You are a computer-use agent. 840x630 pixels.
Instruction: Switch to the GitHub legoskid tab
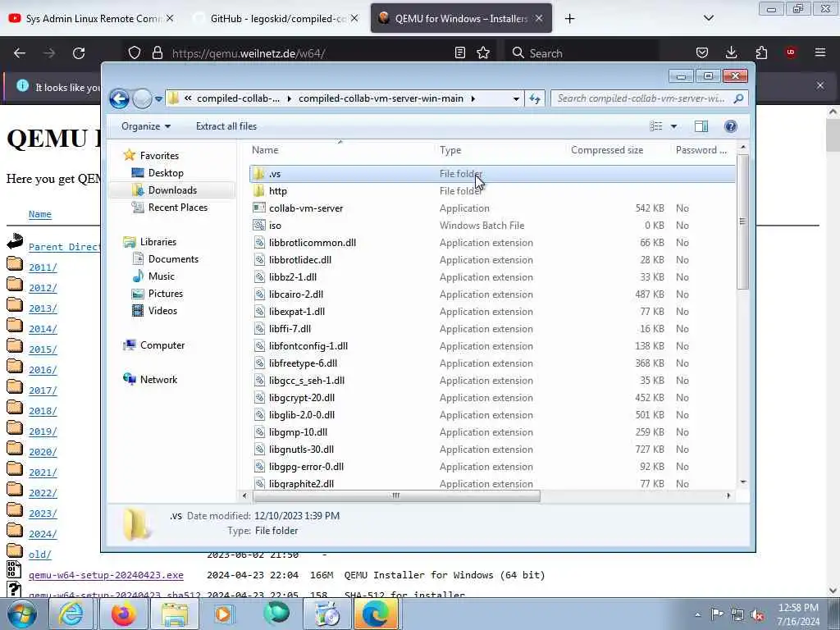pyautogui.click(x=276, y=18)
